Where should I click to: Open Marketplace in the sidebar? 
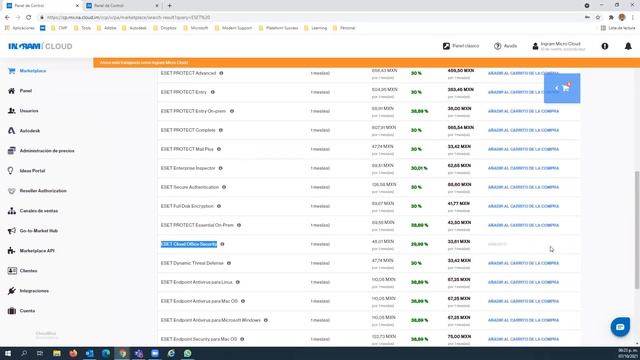pos(27,71)
